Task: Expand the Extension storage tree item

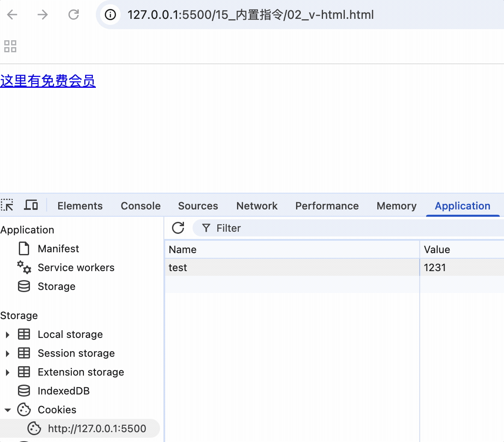Action: 7,372
